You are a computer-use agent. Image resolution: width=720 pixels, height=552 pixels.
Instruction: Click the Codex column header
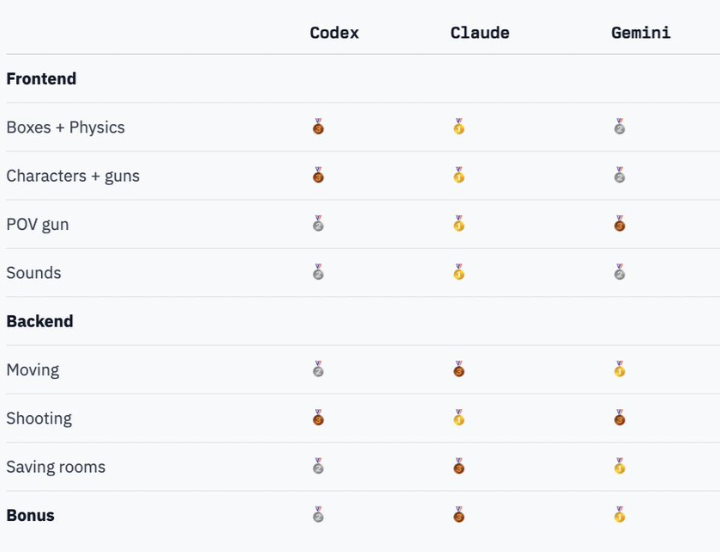pos(334,33)
